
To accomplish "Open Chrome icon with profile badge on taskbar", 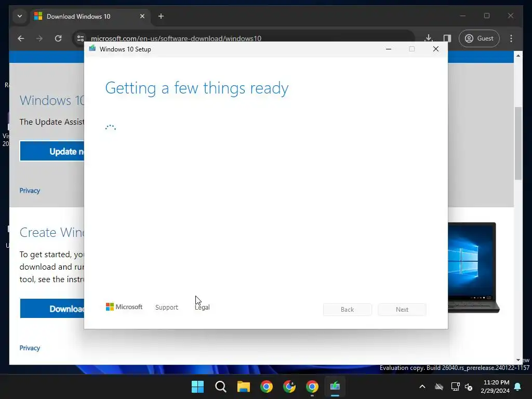I will click(x=289, y=387).
